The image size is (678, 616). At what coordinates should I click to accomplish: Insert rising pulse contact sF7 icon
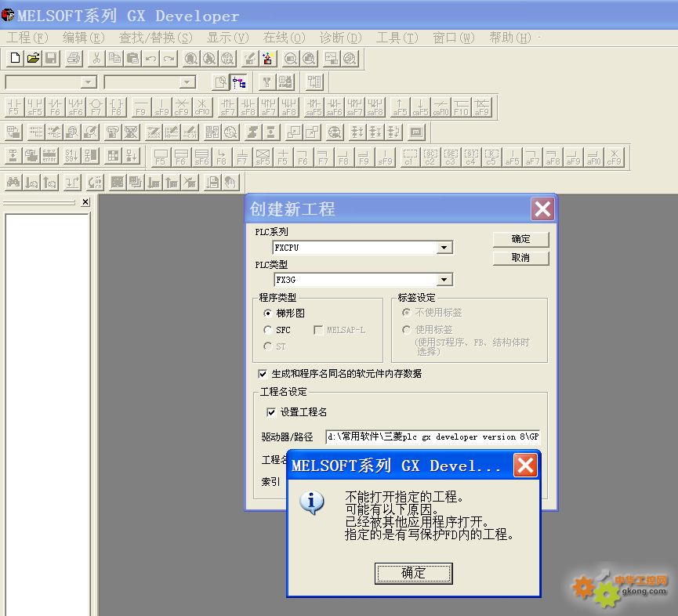click(227, 107)
